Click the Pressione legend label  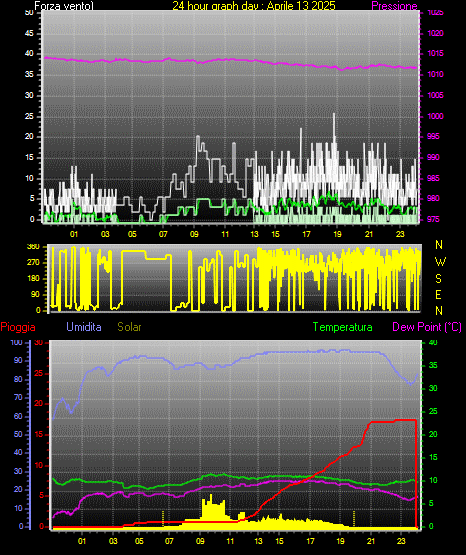pyautogui.click(x=394, y=6)
